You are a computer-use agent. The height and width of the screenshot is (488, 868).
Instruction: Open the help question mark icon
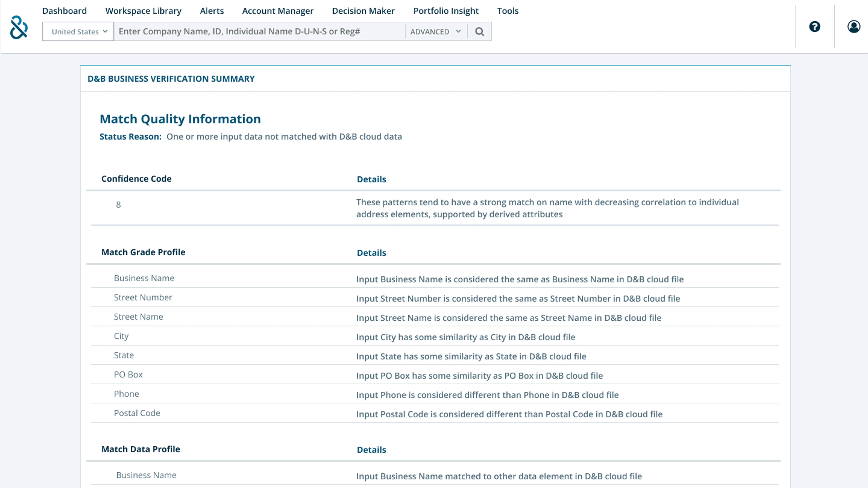814,27
